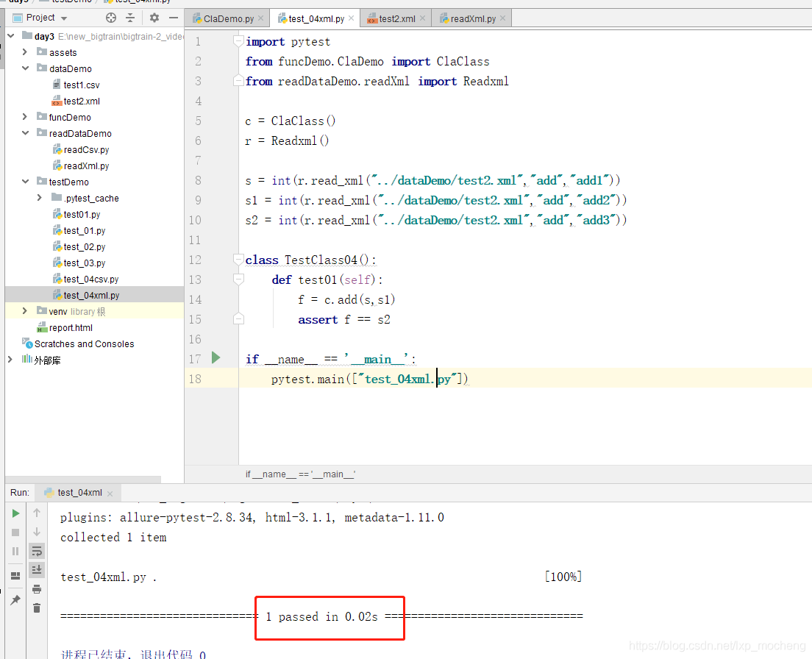The height and width of the screenshot is (659, 812).
Task: Open Project panel settings gear
Action: coord(154,18)
